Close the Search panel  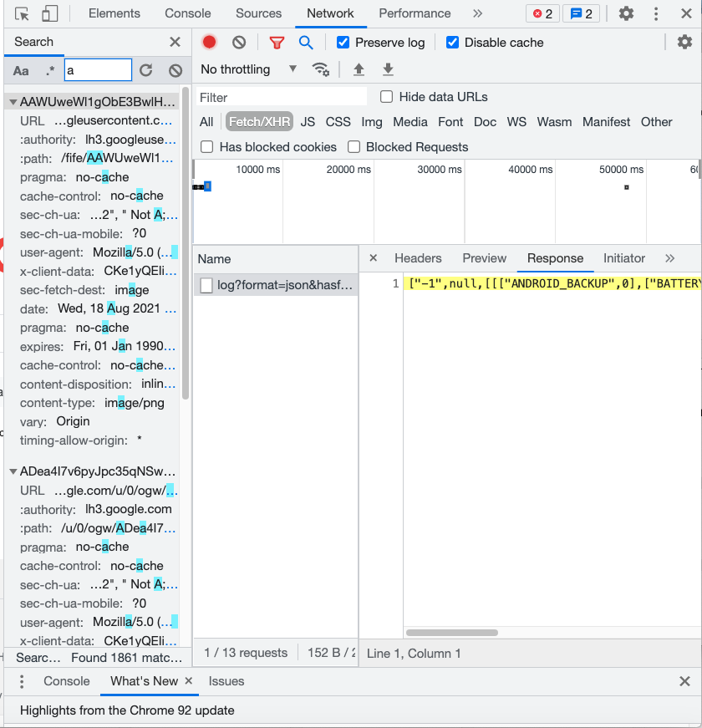click(175, 42)
